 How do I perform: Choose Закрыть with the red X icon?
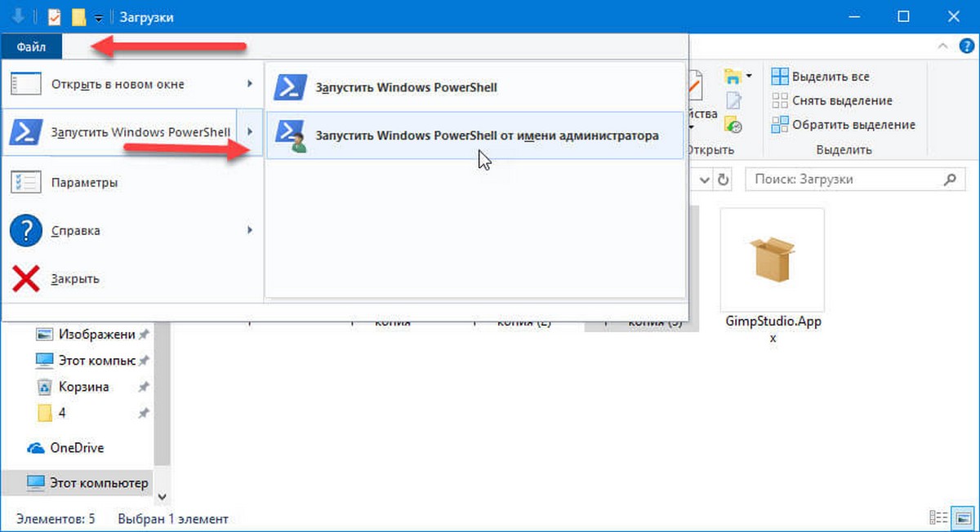click(x=132, y=279)
